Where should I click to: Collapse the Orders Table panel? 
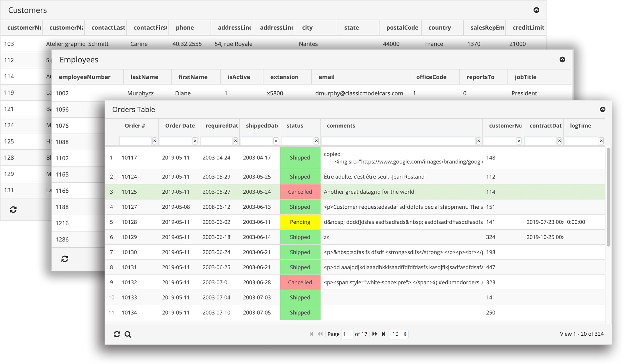coord(602,109)
